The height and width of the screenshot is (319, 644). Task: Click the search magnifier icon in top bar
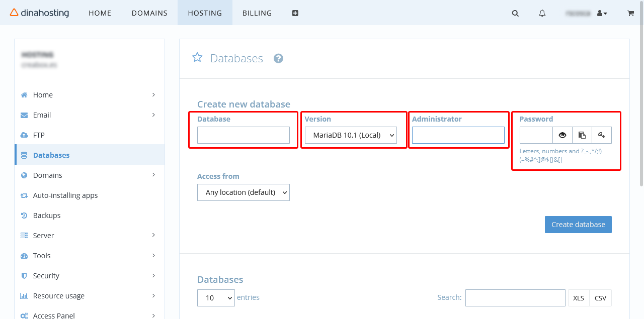[515, 14]
